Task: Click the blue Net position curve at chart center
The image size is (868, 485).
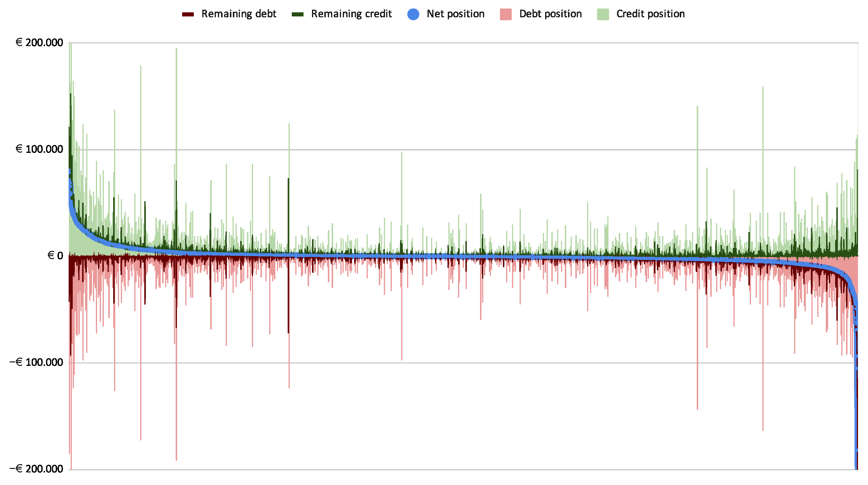Action: pos(463,256)
